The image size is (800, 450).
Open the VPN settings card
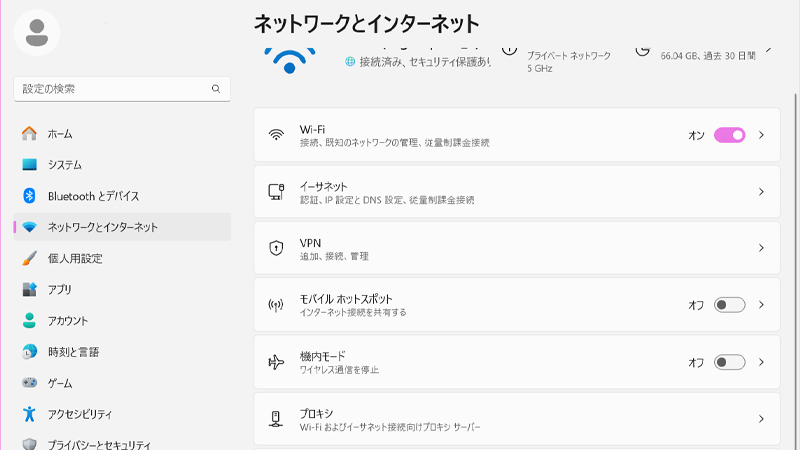tap(517, 248)
